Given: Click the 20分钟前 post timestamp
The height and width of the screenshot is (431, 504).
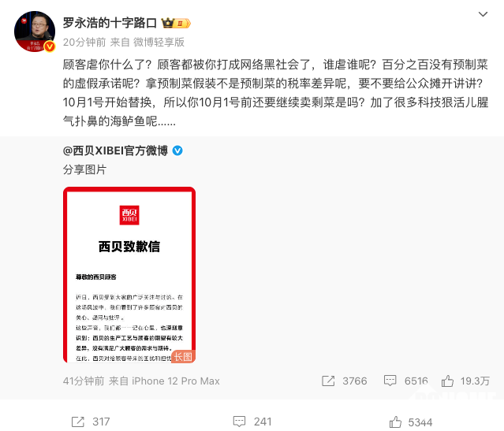Looking at the screenshot, I should [84, 42].
